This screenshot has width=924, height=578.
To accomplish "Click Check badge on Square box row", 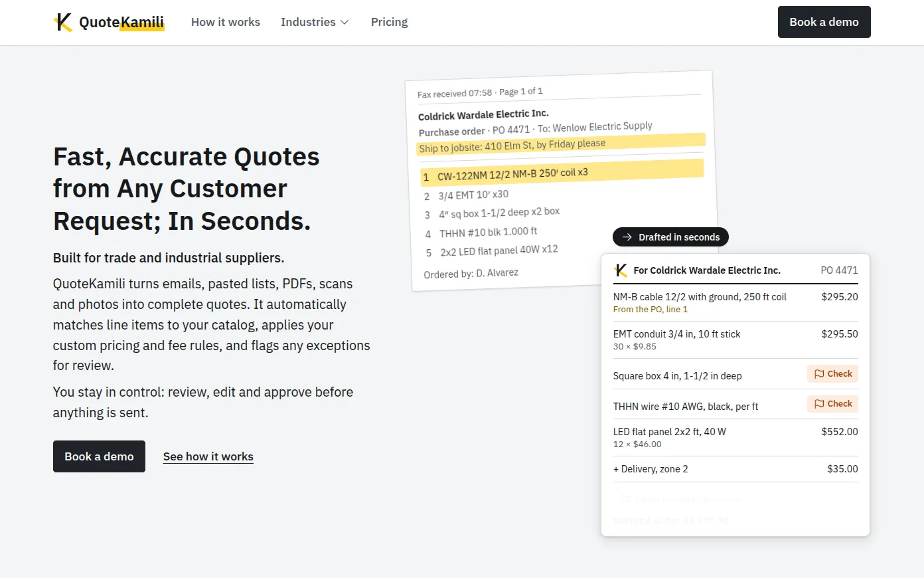I will pyautogui.click(x=832, y=374).
